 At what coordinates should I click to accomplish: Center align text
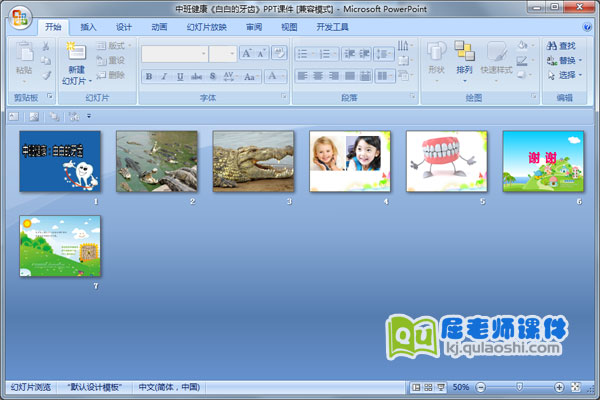pos(318,76)
